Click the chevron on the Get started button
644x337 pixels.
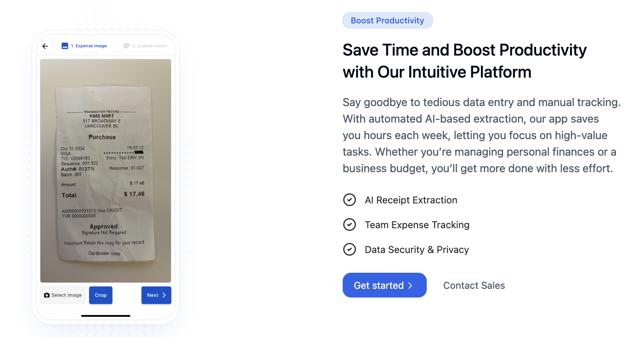(410, 286)
